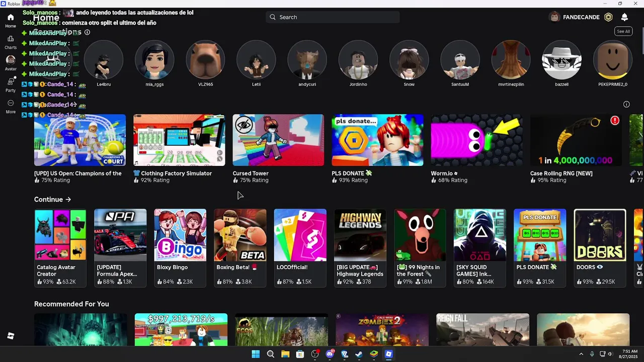Open Bloxy Bingo game card
The width and height of the screenshot is (644, 362).
[x=180, y=248]
